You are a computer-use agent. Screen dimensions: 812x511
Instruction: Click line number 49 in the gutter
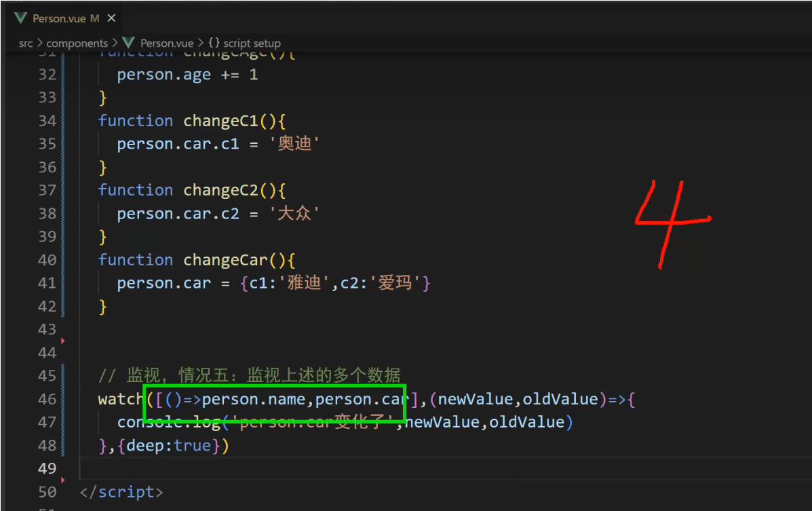[x=47, y=468]
